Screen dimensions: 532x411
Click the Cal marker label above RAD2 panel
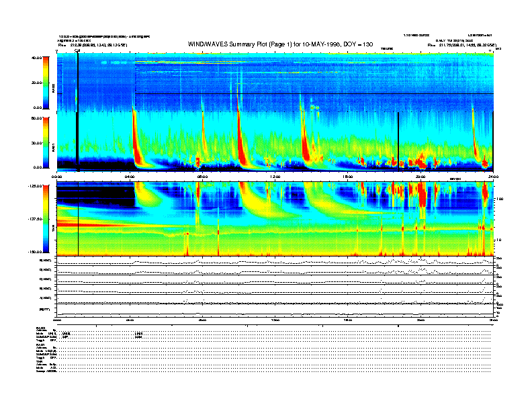point(77,50)
